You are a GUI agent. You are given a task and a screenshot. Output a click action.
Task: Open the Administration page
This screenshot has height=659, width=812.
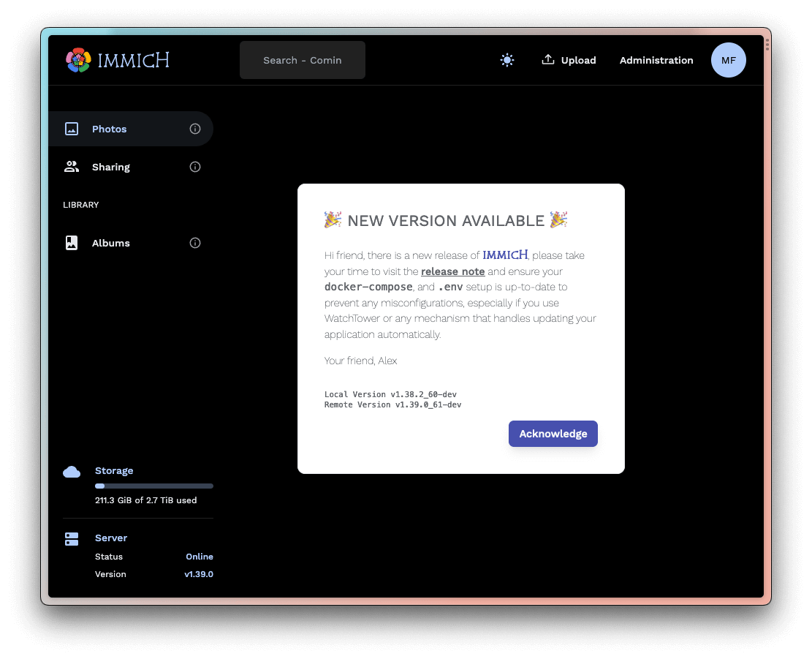(656, 60)
